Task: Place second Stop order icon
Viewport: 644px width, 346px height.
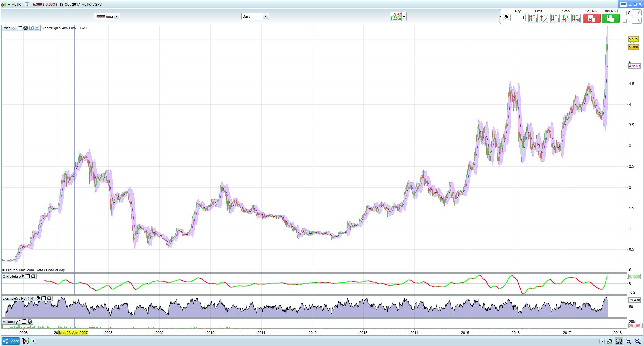Action: [x=566, y=18]
